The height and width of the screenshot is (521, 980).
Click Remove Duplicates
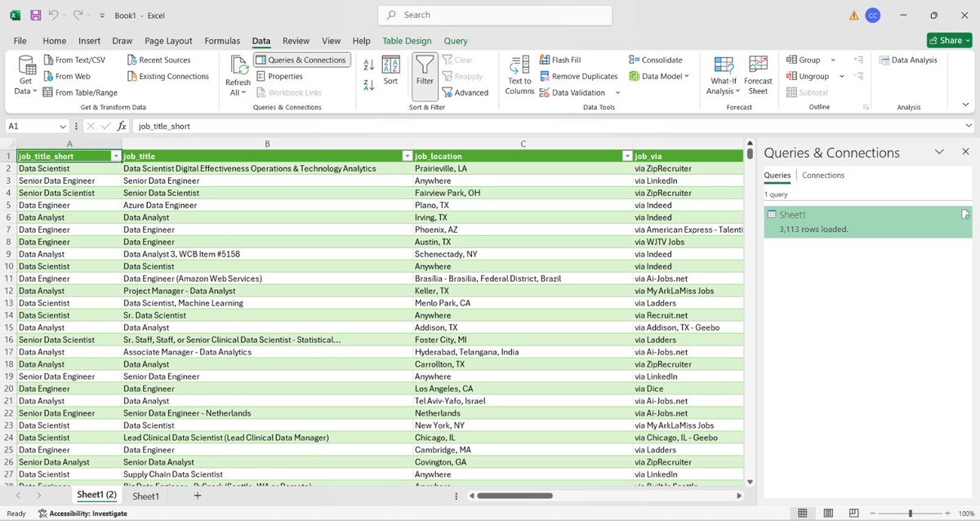[x=578, y=76]
